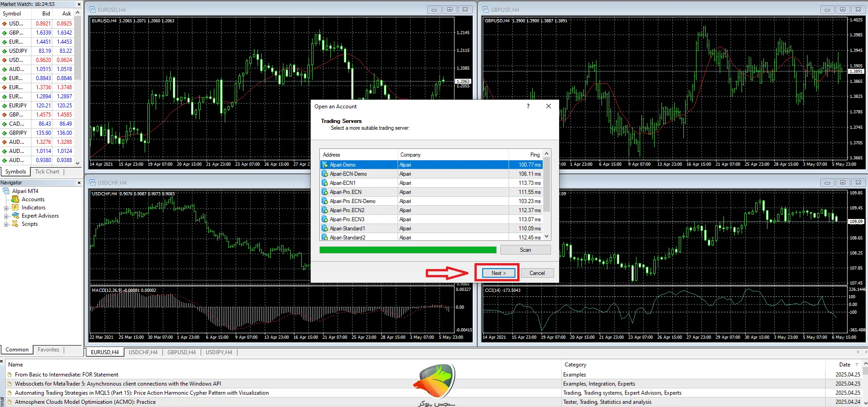Click the Alpari-Pro.ECN2 server icon
Image resolution: width=868 pixels, height=407 pixels.
[325, 210]
